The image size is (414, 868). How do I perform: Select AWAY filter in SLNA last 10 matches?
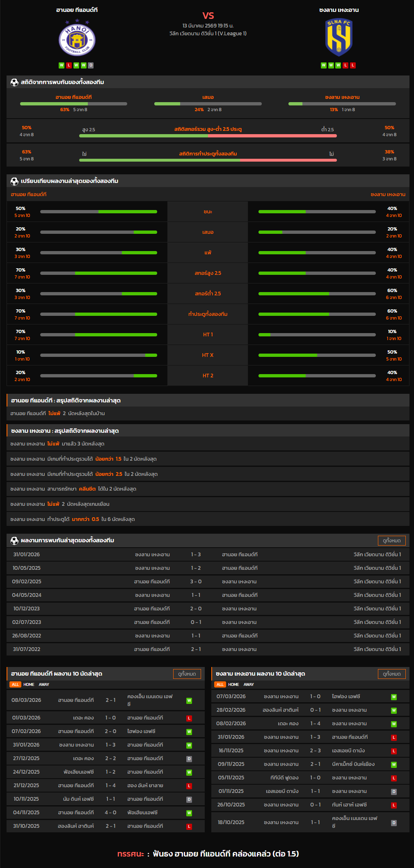point(249,685)
